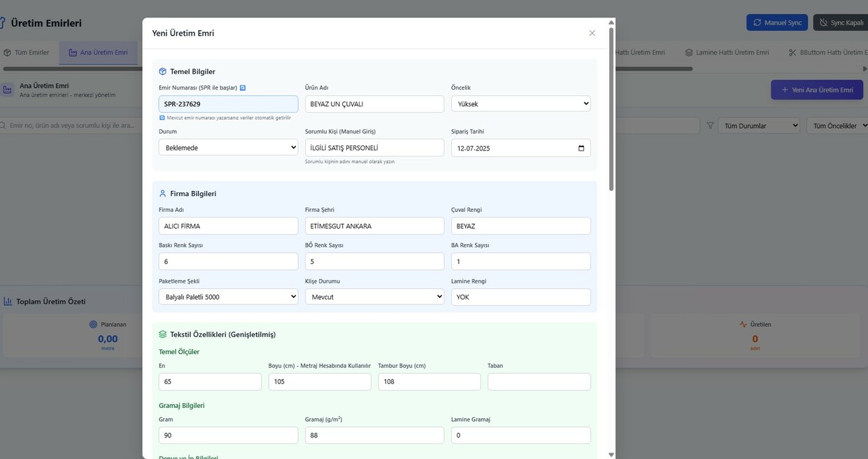The image size is (868, 459).
Task: Open the Tüm Durumlar filter dropdown
Action: [759, 126]
